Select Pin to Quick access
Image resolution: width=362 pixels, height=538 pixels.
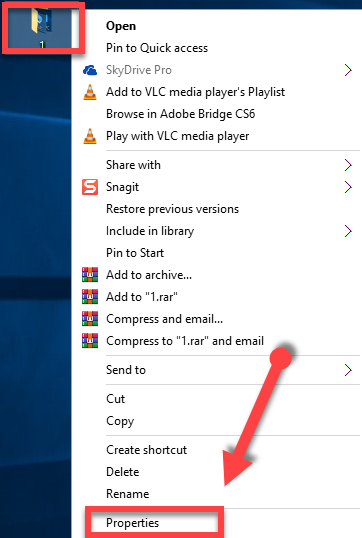[157, 48]
